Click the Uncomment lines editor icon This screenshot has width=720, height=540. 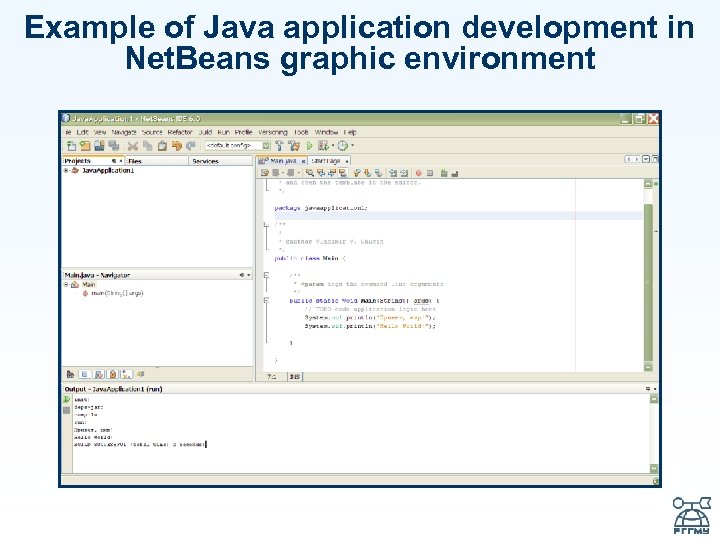point(455,173)
